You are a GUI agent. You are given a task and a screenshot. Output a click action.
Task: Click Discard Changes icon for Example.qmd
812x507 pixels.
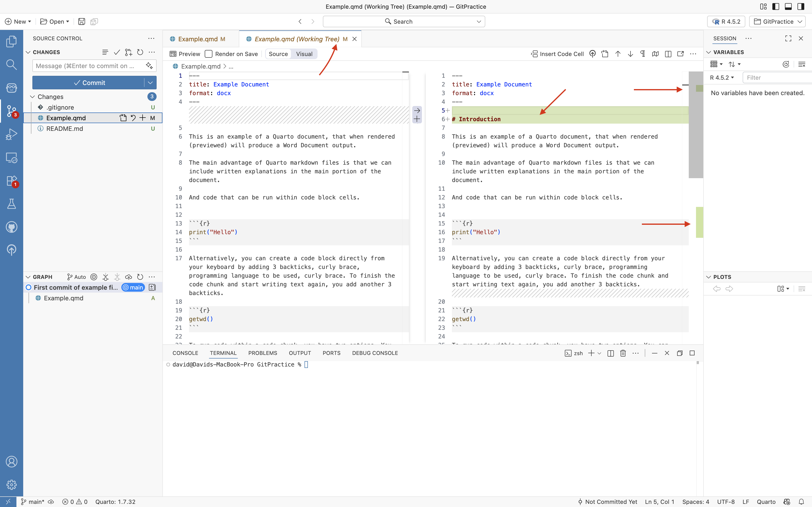pos(133,118)
